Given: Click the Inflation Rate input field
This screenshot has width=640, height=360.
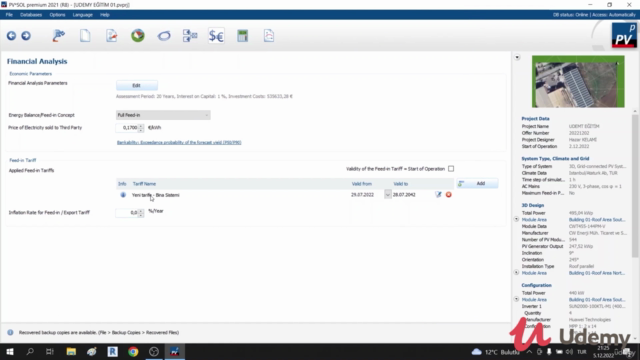Looking at the screenshot, I should [127, 213].
